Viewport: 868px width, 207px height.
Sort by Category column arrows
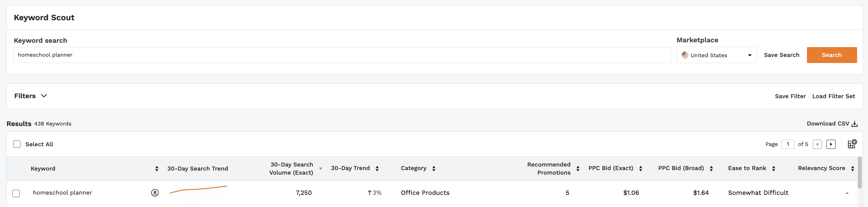(434, 169)
